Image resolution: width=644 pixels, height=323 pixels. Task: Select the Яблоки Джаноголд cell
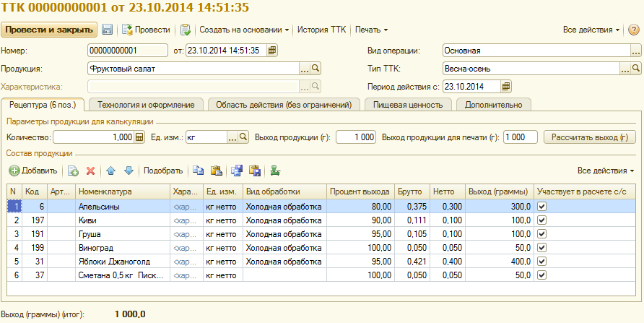point(123,262)
